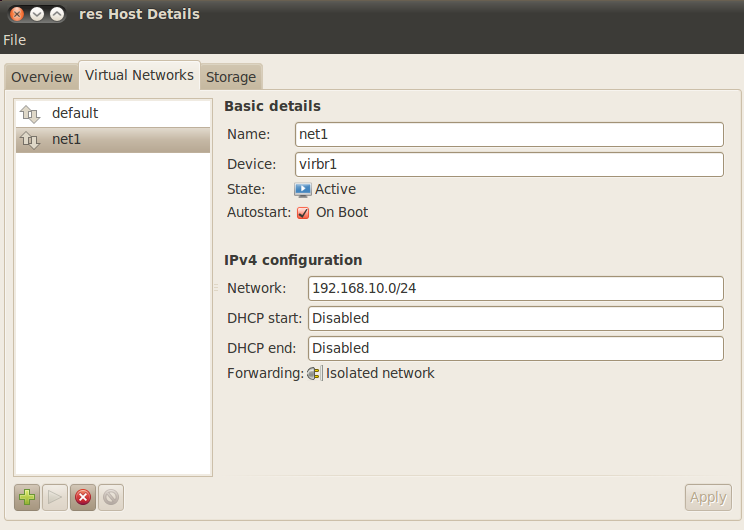Switch to the Storage tab
Image resolution: width=744 pixels, height=530 pixels.
coord(231,77)
